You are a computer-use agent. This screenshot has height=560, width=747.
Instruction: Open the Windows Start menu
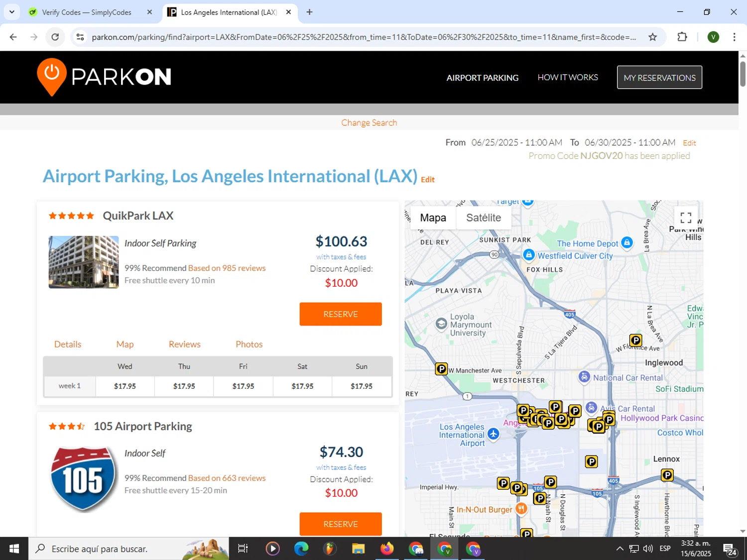tap(14, 549)
